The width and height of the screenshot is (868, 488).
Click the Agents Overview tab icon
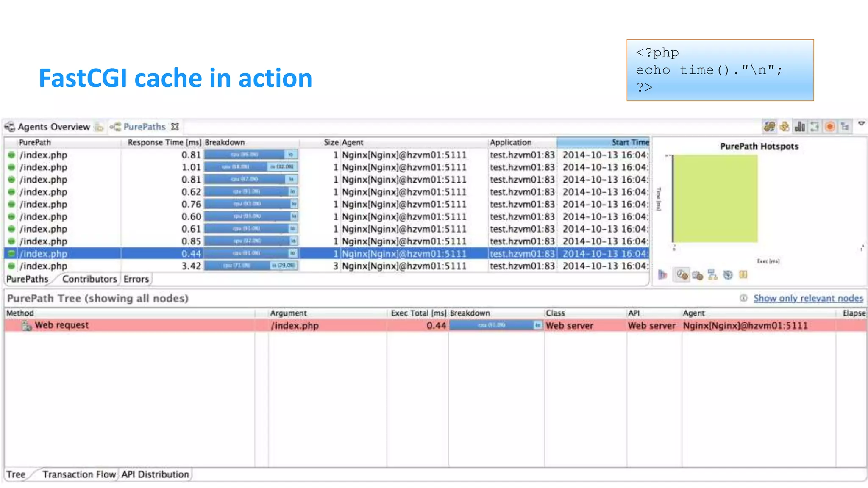(10, 127)
